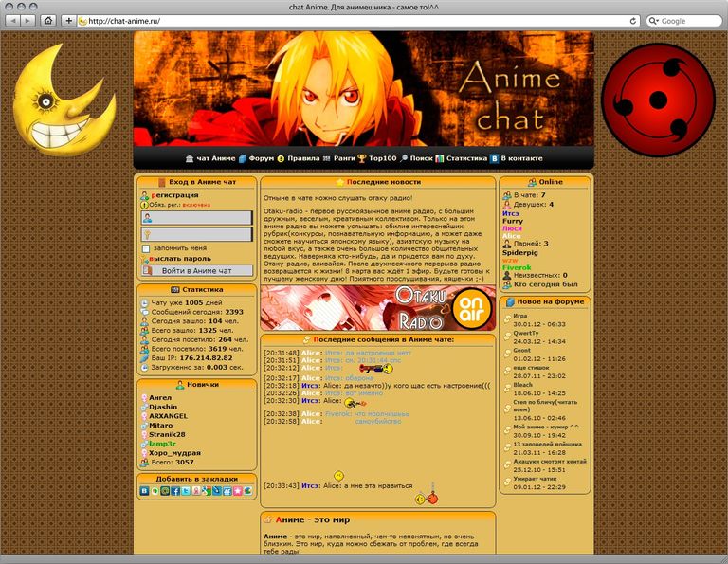Click the VKontakte bookmark icon

pyautogui.click(x=144, y=491)
